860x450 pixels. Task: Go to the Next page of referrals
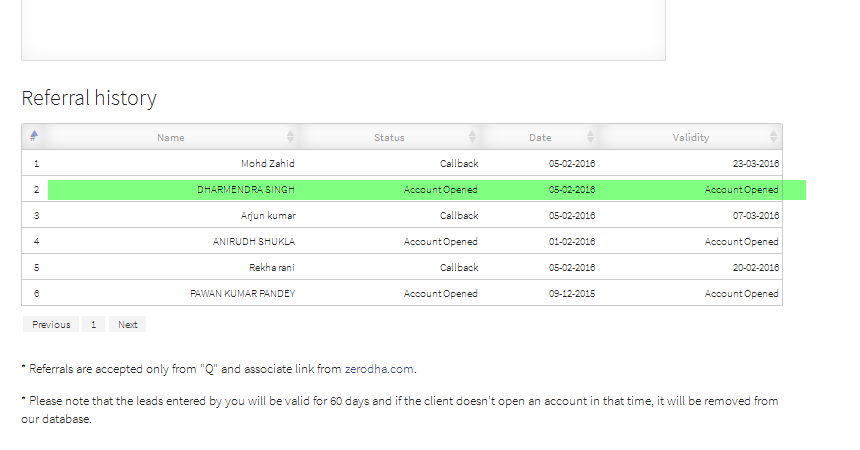tap(128, 324)
